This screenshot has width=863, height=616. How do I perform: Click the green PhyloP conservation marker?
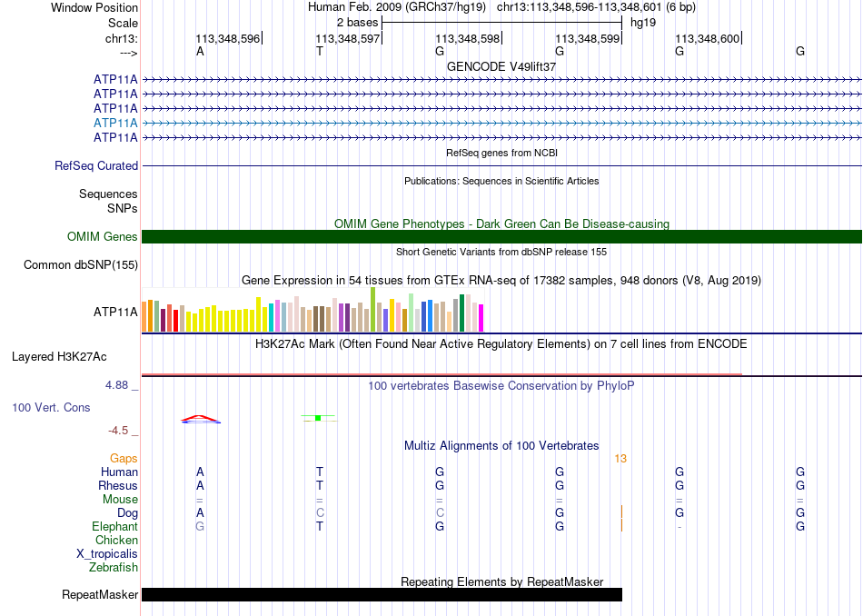coord(318,418)
